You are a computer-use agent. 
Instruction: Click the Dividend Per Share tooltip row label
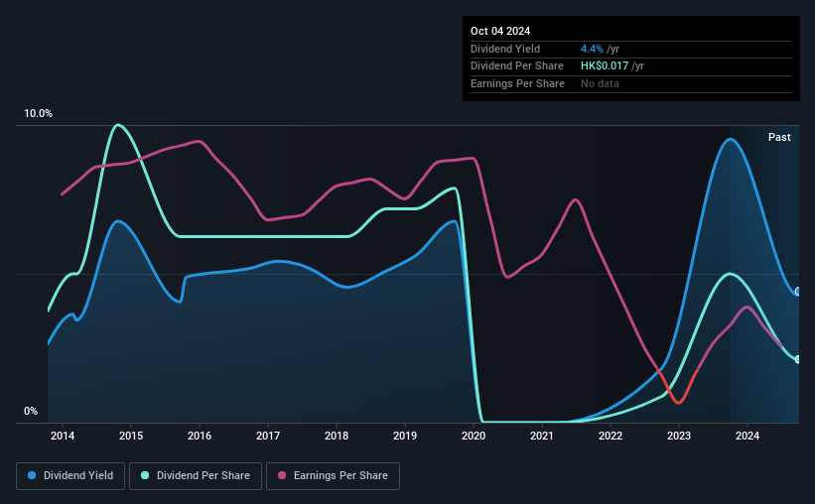click(516, 66)
